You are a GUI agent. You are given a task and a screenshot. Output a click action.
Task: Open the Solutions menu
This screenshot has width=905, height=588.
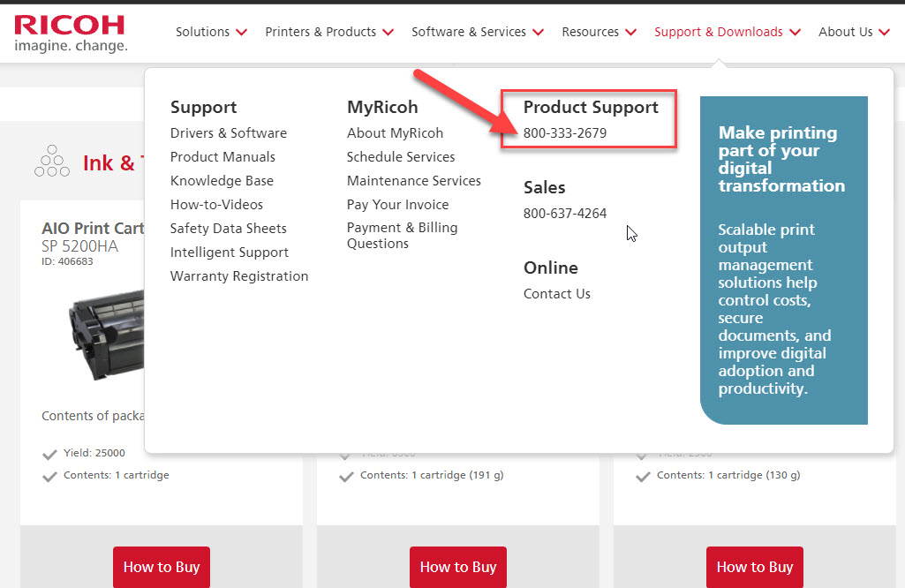click(202, 32)
